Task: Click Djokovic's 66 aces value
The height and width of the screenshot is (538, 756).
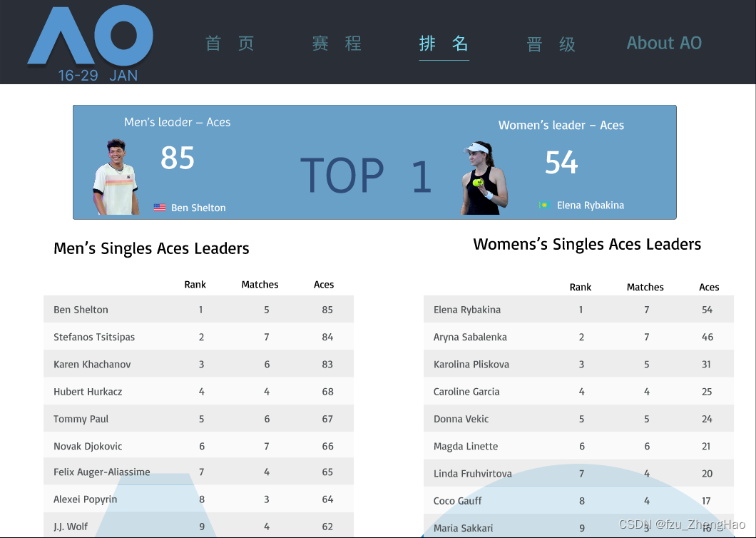Action: (327, 447)
